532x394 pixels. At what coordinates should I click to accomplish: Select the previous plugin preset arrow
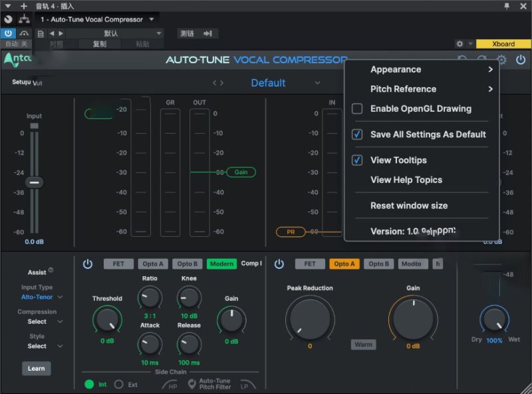click(x=214, y=83)
